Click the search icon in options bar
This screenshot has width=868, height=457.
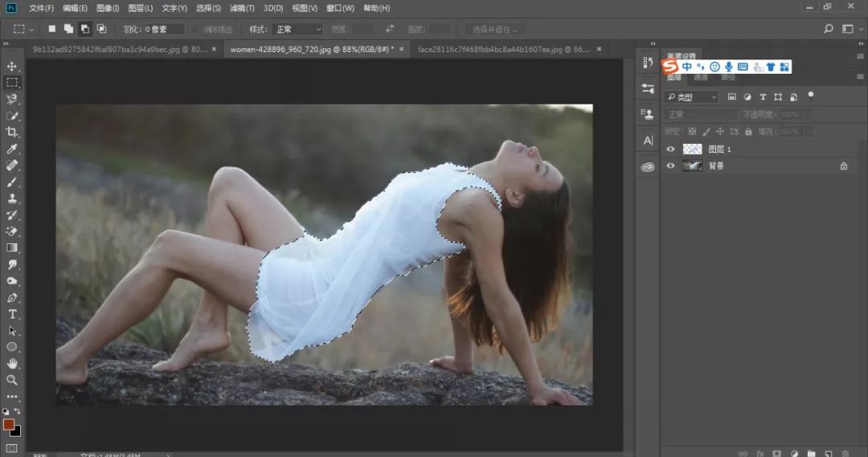coord(828,29)
